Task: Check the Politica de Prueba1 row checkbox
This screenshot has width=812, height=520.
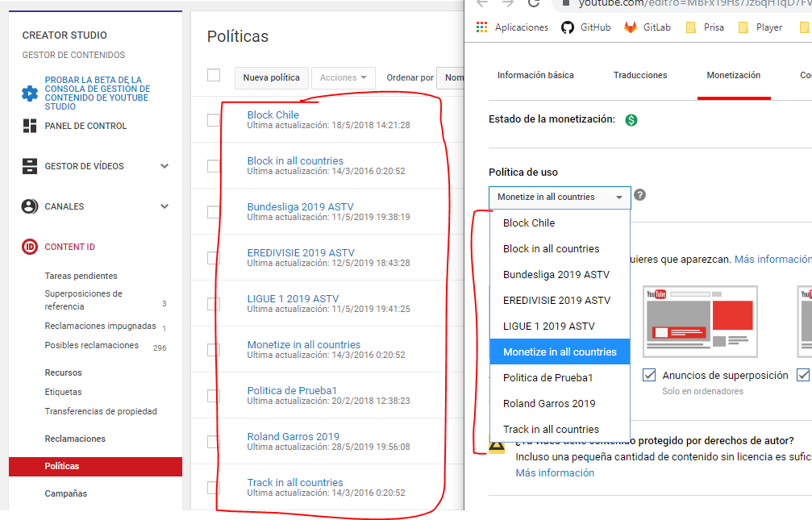Action: [x=214, y=396]
